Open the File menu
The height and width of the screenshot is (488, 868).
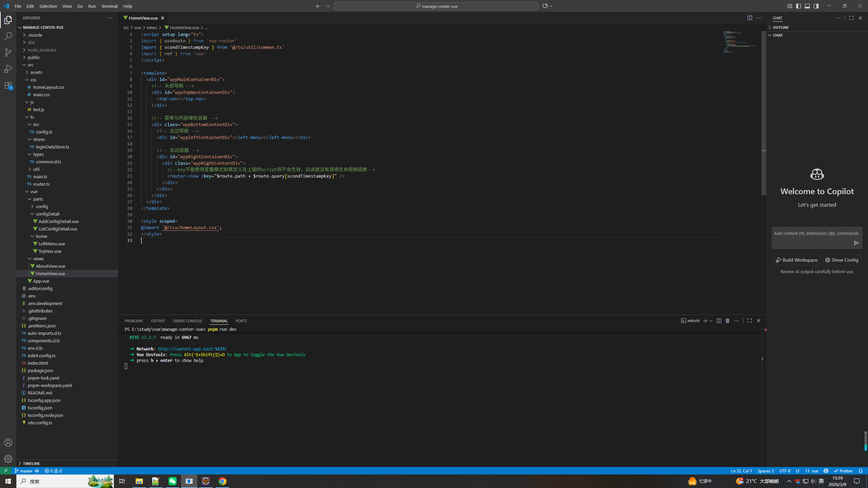point(18,6)
